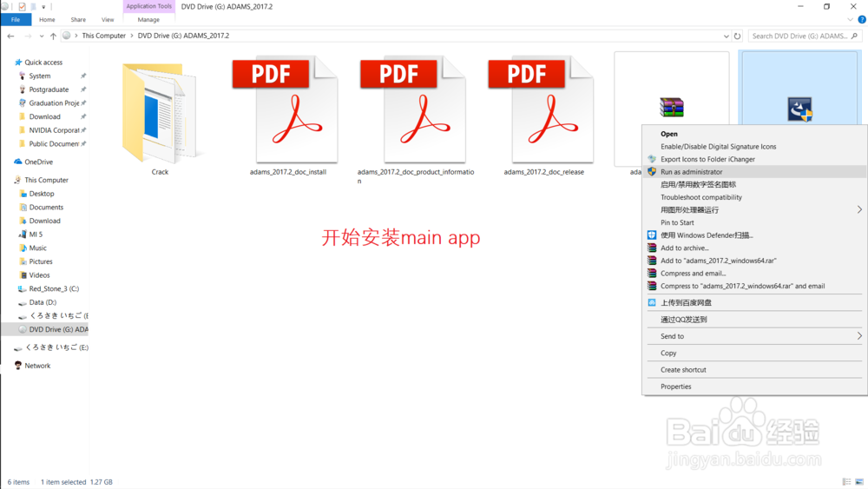868x489 pixels.
Task: Click This Computer breadcrumb in address bar
Action: click(x=104, y=36)
